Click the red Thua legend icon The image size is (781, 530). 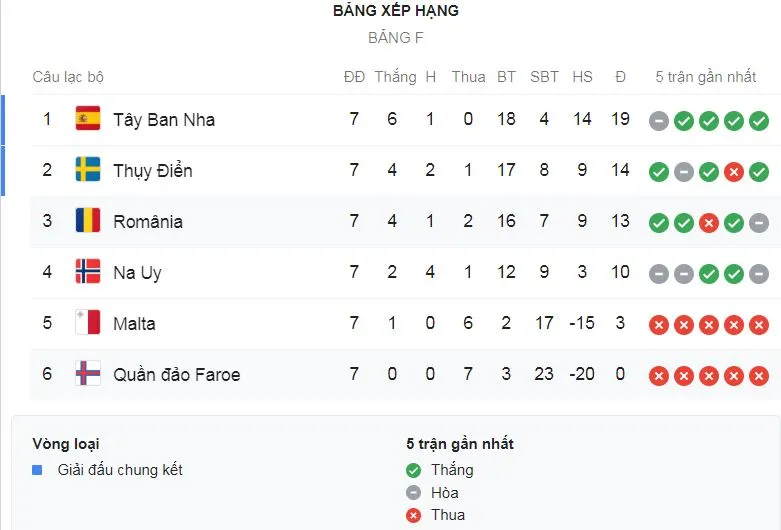coord(414,515)
